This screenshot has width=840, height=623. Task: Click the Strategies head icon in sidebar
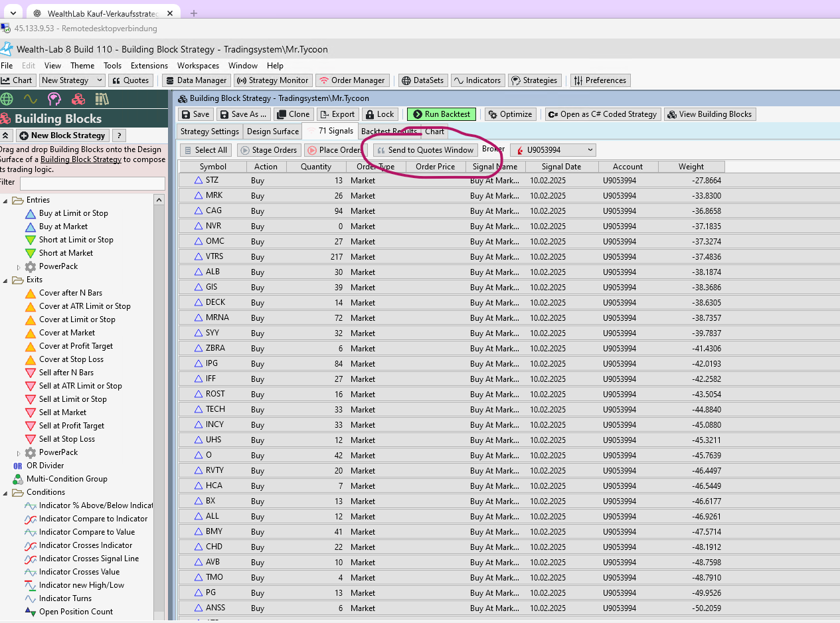click(54, 100)
